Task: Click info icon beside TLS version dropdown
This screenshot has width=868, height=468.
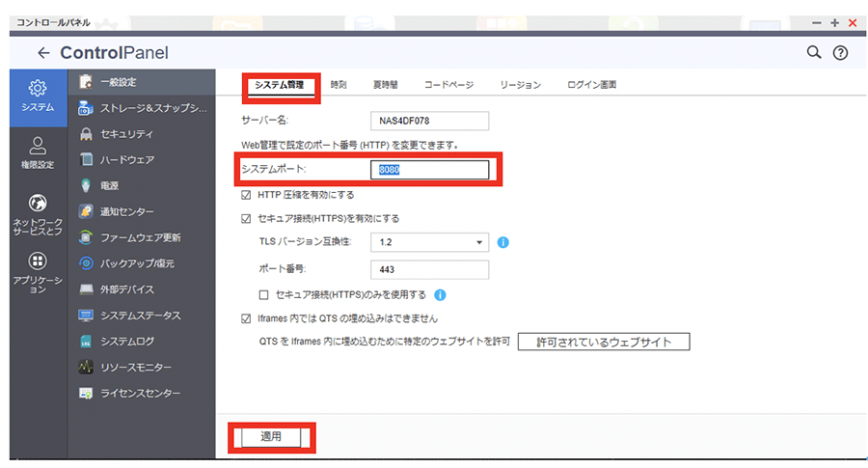Action: point(502,242)
